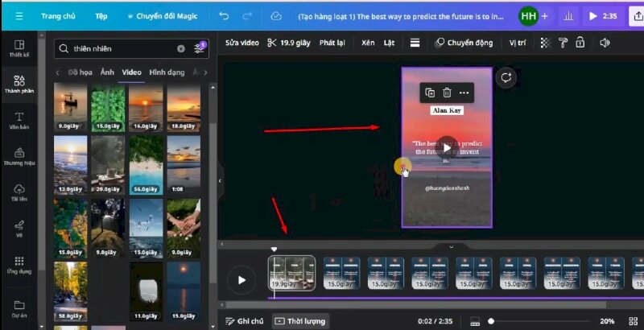Image resolution: width=644 pixels, height=330 pixels.
Task: Play video on canvas center
Action: [x=447, y=147]
